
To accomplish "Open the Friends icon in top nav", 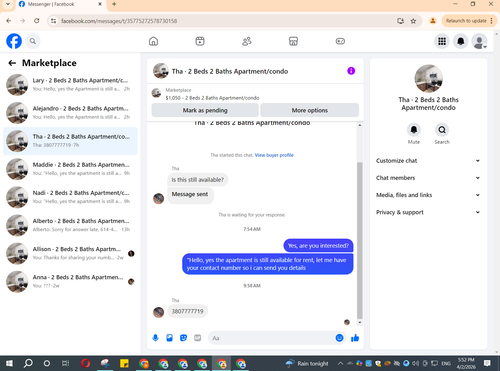I will 247,41.
